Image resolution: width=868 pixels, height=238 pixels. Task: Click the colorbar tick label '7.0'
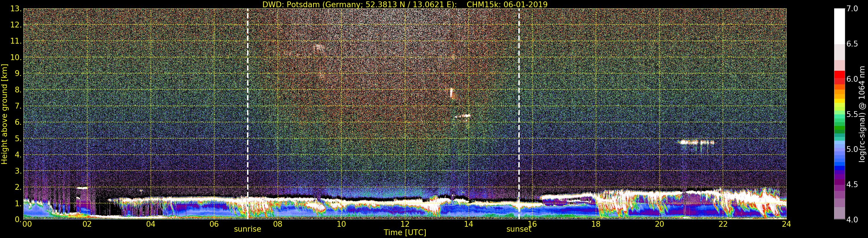[x=852, y=9]
